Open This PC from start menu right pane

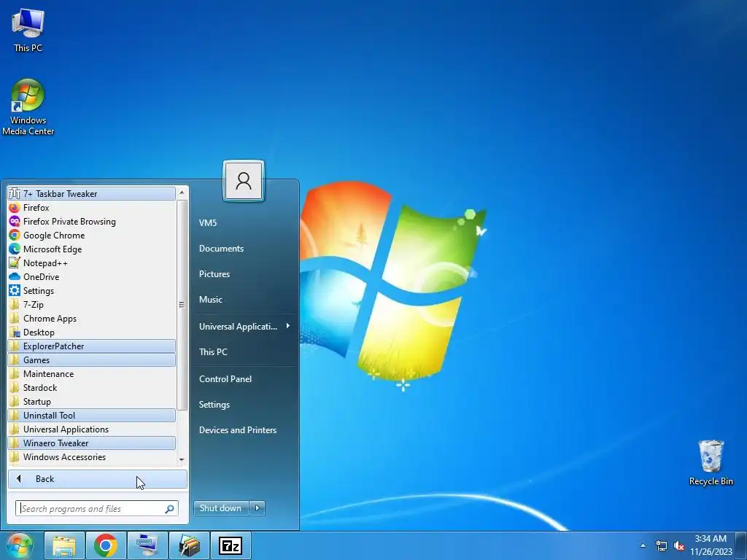click(x=243, y=352)
